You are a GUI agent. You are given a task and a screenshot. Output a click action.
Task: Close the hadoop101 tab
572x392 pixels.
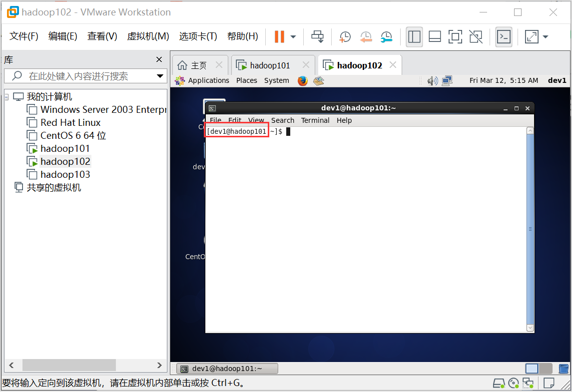tap(306, 65)
